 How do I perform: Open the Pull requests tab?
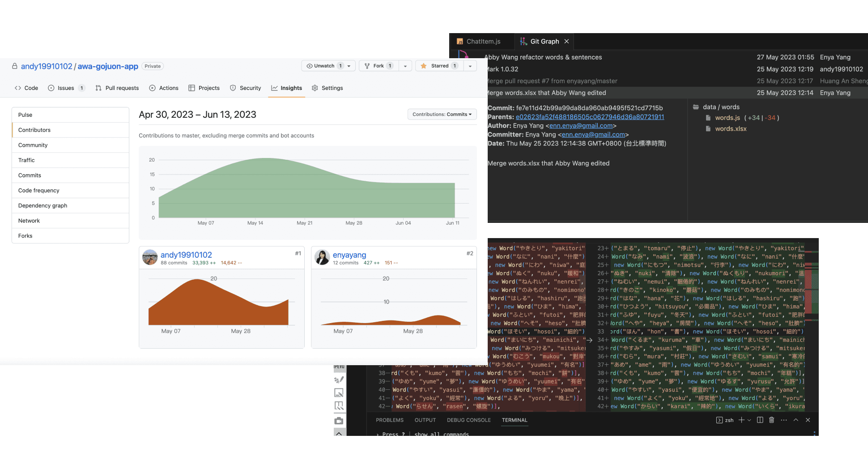tap(117, 88)
